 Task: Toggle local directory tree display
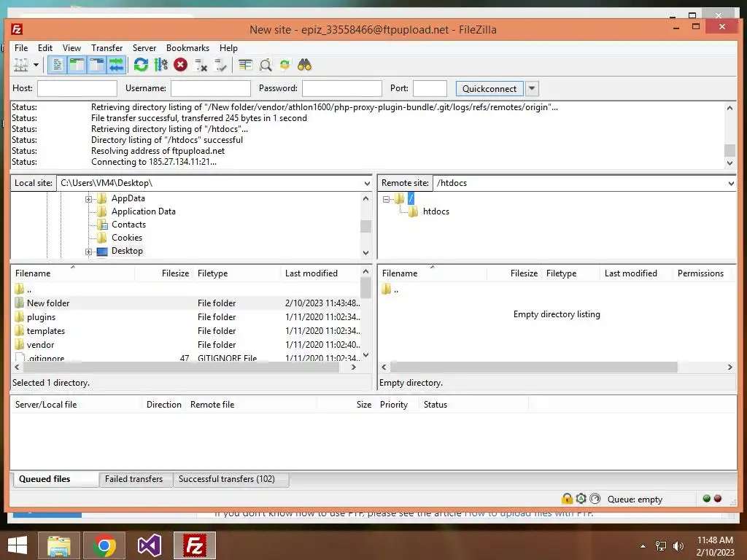77,65
